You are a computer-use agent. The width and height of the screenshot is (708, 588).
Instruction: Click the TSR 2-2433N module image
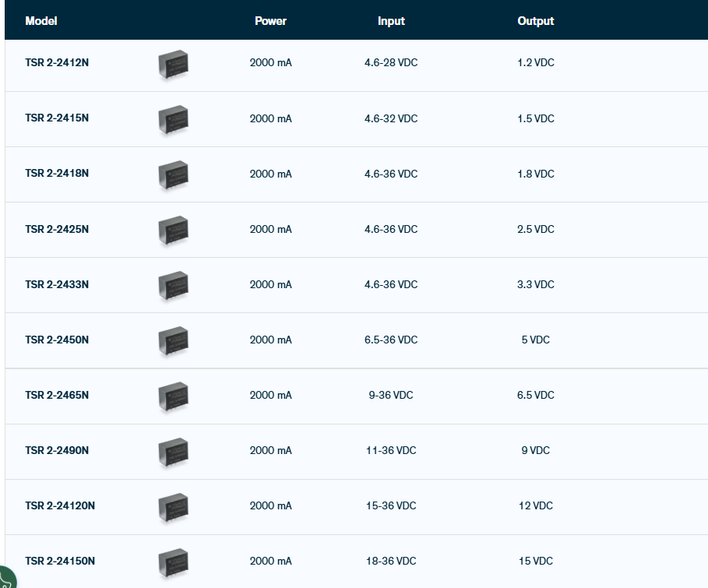pyautogui.click(x=173, y=285)
